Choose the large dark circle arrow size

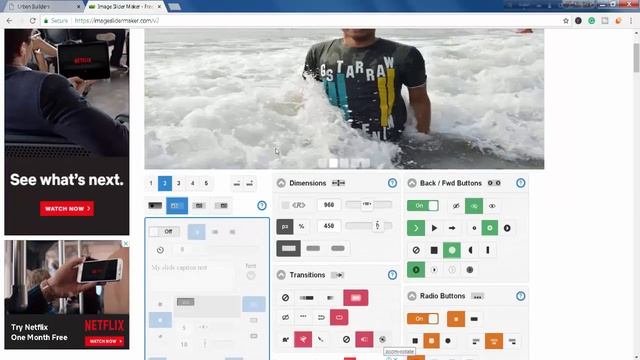click(x=507, y=228)
